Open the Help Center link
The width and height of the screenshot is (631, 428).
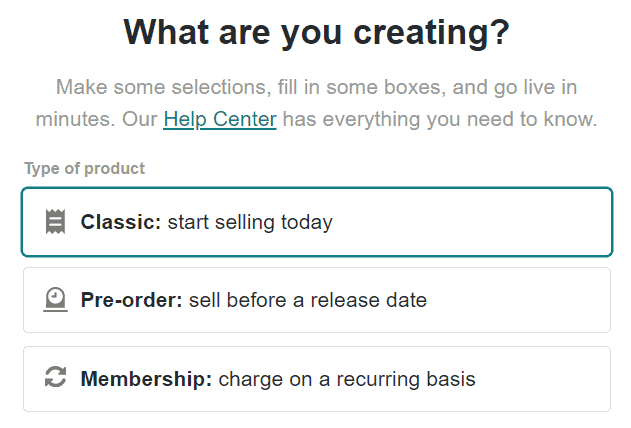220,120
